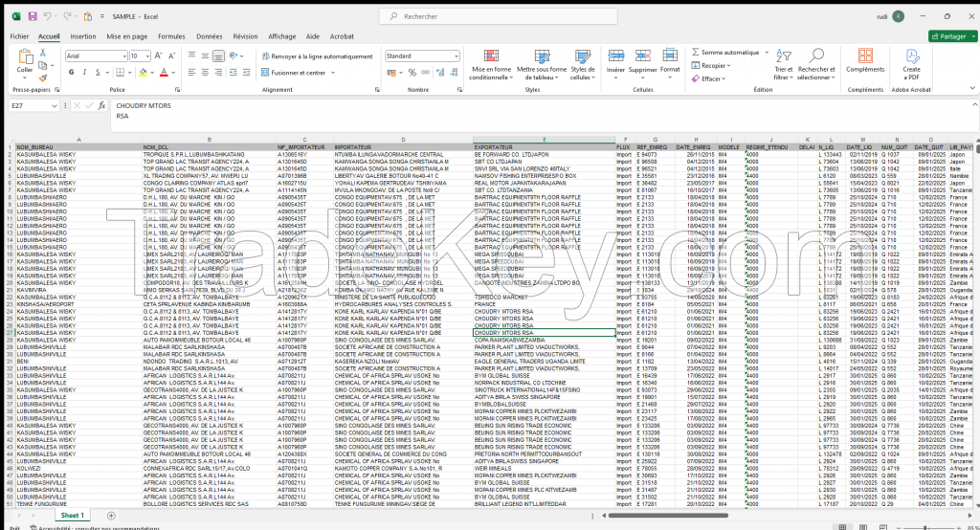Switch to Page Layout view icon
The width and height of the screenshot is (980, 530).
click(x=863, y=527)
